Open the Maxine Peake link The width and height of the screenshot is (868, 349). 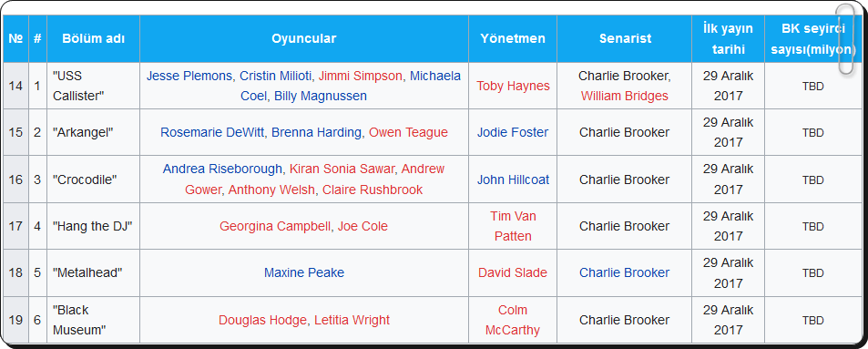pyautogui.click(x=304, y=272)
